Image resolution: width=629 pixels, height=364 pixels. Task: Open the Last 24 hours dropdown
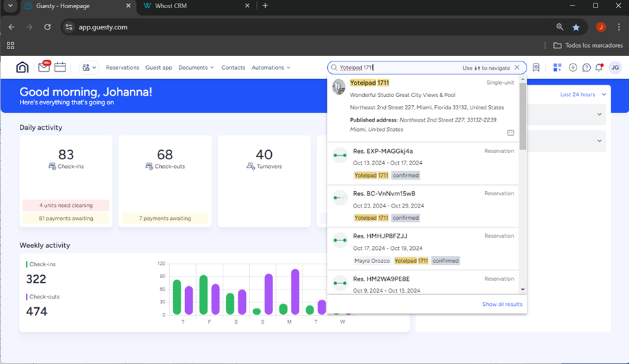583,94
